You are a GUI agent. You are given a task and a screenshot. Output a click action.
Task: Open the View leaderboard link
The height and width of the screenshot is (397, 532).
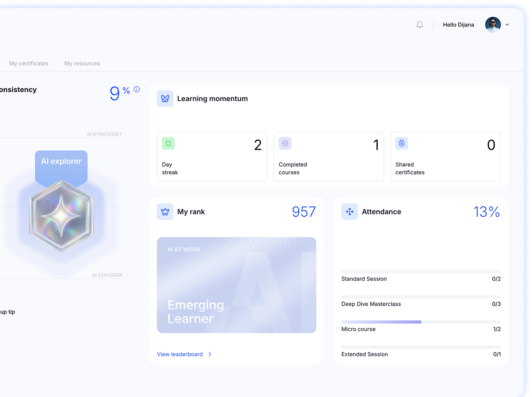pos(180,354)
